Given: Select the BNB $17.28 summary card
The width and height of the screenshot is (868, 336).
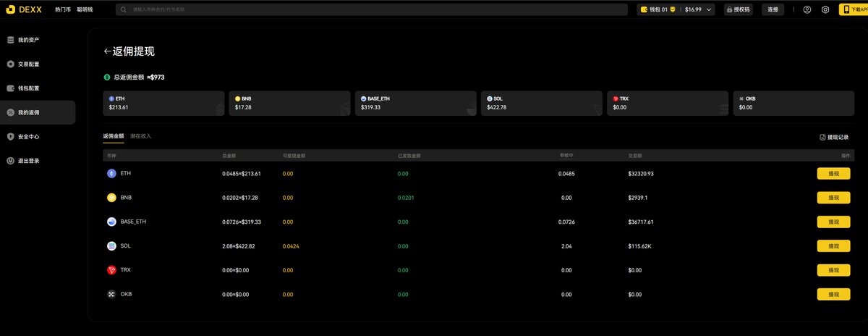Looking at the screenshot, I should coord(289,104).
